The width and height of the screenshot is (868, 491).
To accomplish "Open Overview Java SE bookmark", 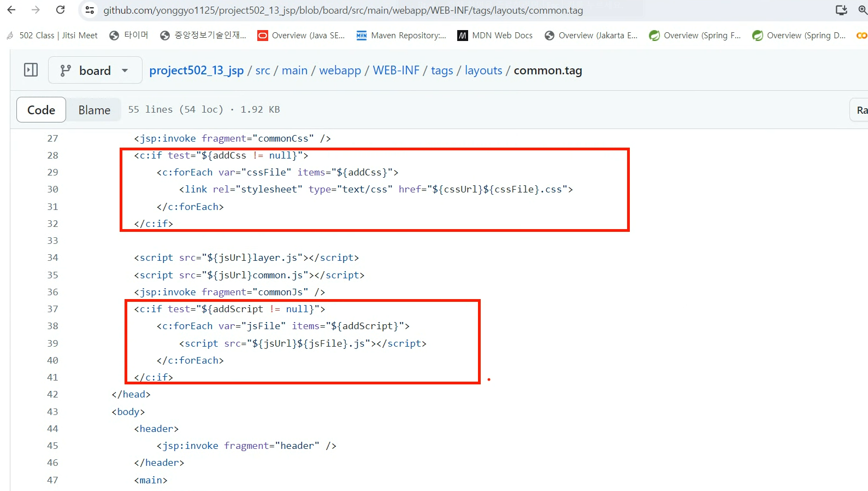I will (x=302, y=36).
